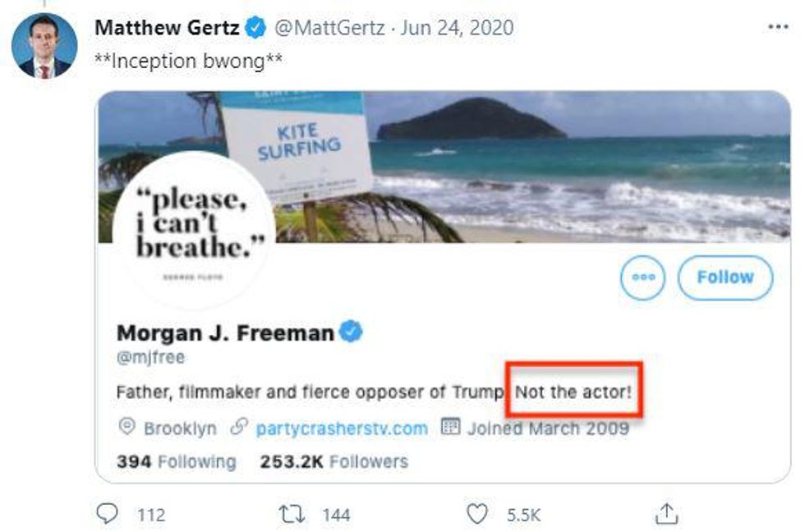Click the calendar Joined icon

coord(449,428)
